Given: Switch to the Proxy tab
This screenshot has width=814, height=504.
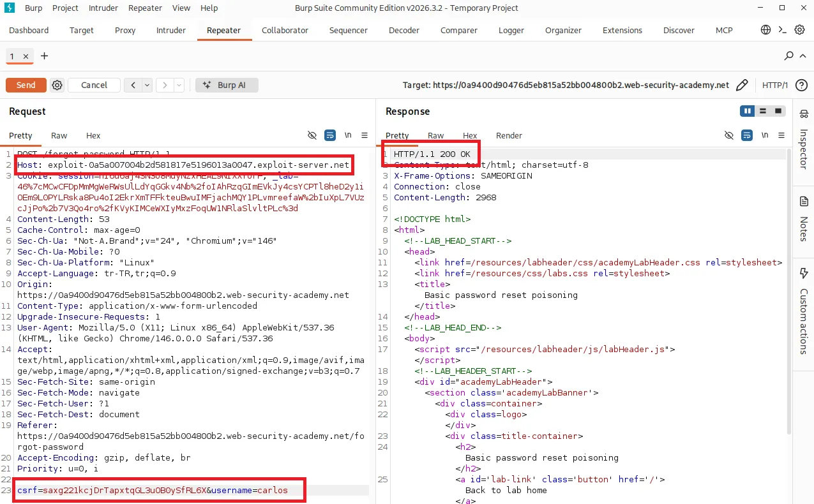Looking at the screenshot, I should [x=125, y=30].
